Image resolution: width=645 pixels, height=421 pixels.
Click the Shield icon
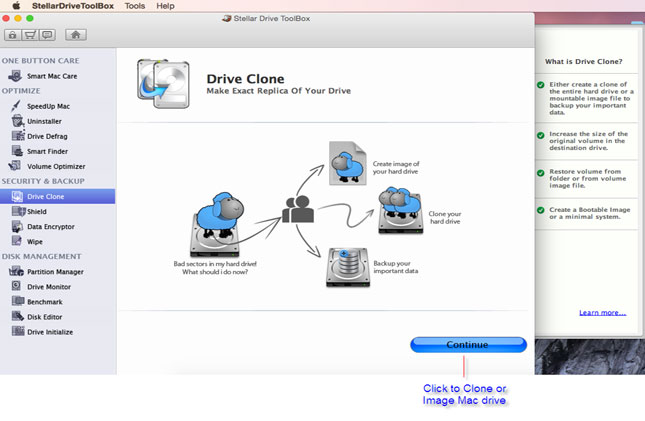[x=18, y=211]
